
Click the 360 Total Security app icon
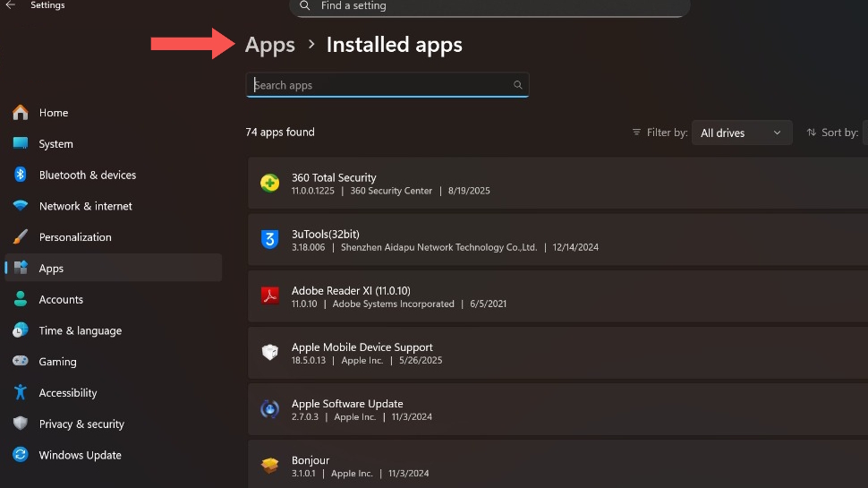pyautogui.click(x=269, y=183)
